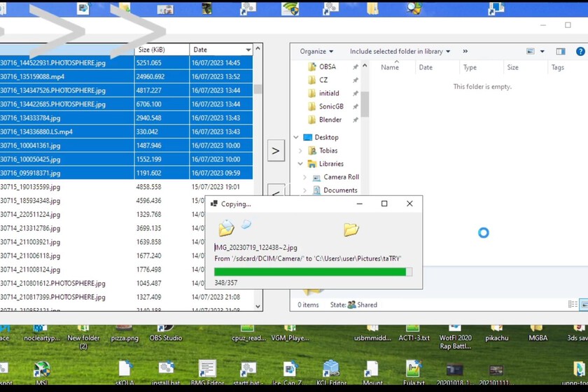
Task: Open BMG Editor desktop shortcut
Action: pos(207,373)
